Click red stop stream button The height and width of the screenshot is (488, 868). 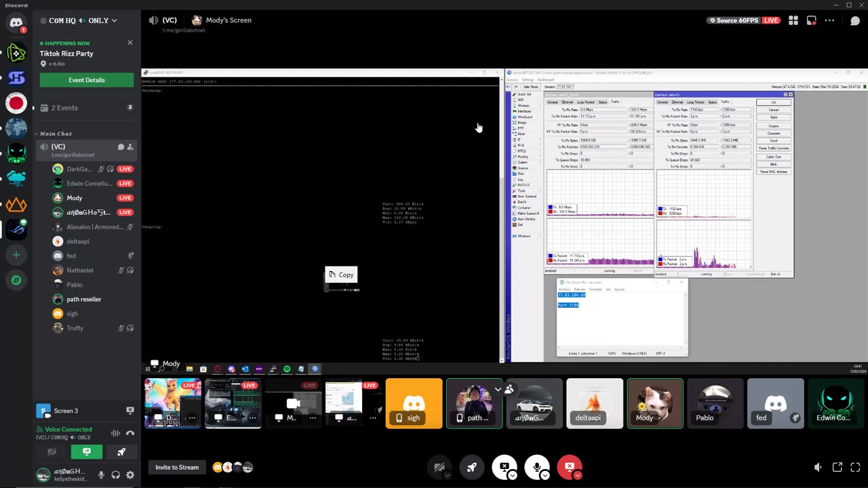(x=570, y=466)
